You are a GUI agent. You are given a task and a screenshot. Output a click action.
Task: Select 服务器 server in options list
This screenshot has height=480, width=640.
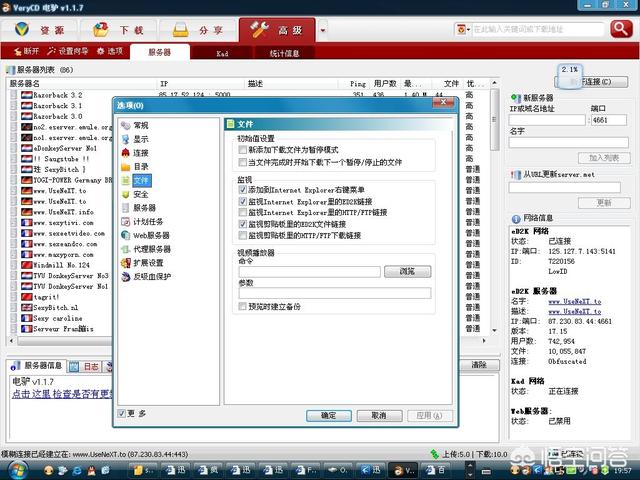coord(139,208)
